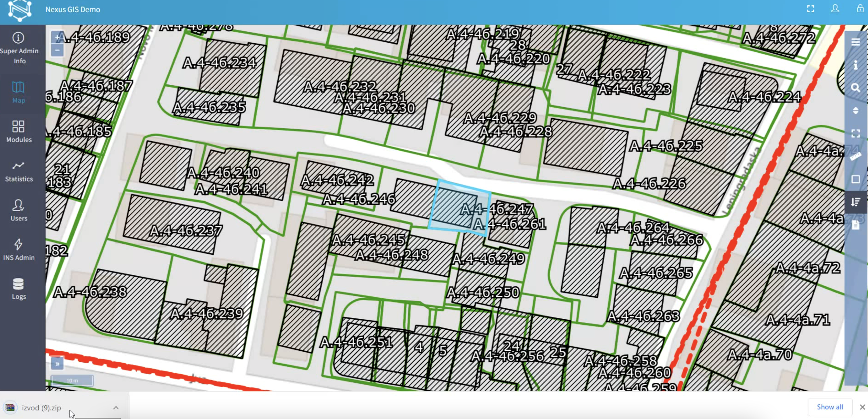Open the user profile icon in header
The width and height of the screenshot is (868, 419).
(x=835, y=9)
